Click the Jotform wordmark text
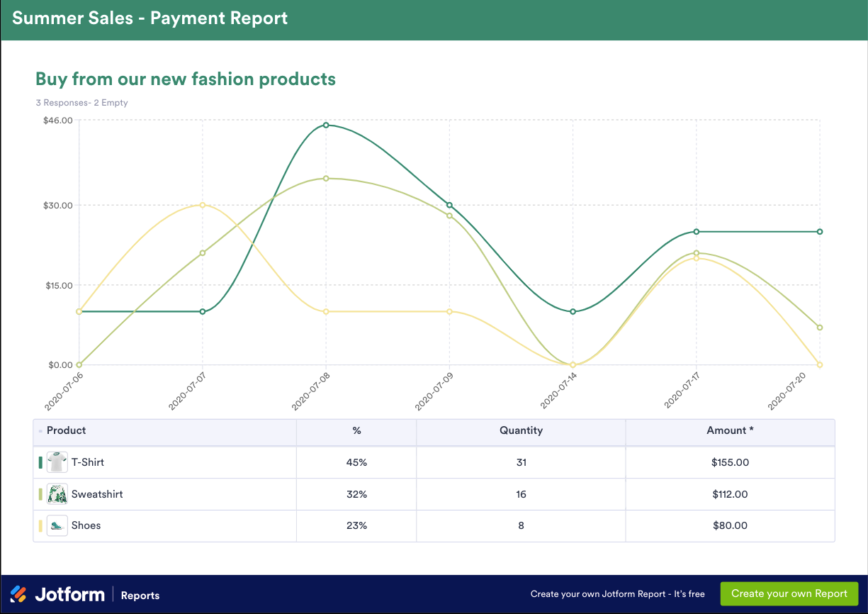 (70, 594)
